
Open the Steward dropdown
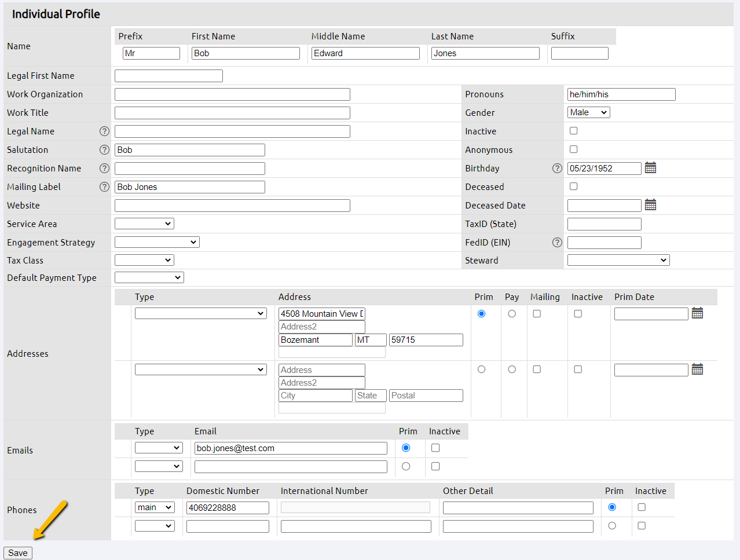coord(618,260)
